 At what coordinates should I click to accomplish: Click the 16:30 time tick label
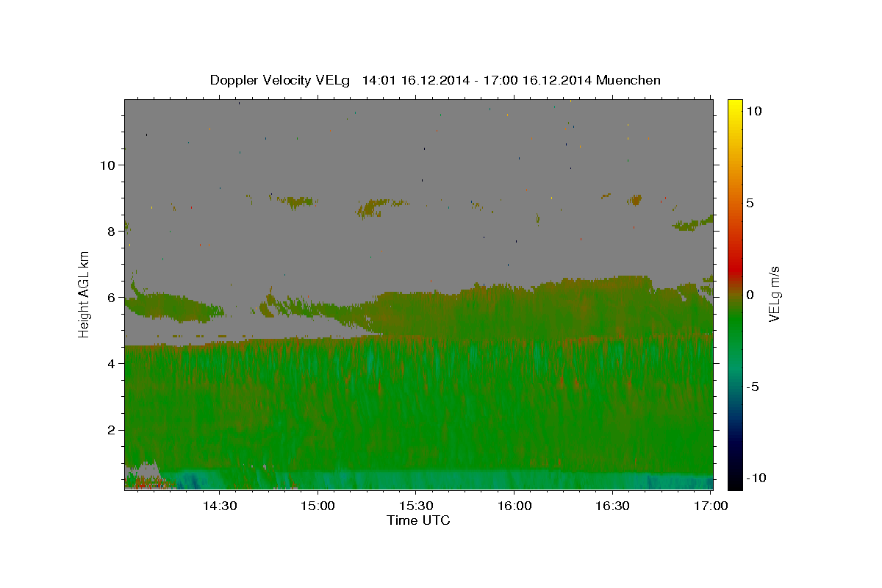tap(613, 506)
